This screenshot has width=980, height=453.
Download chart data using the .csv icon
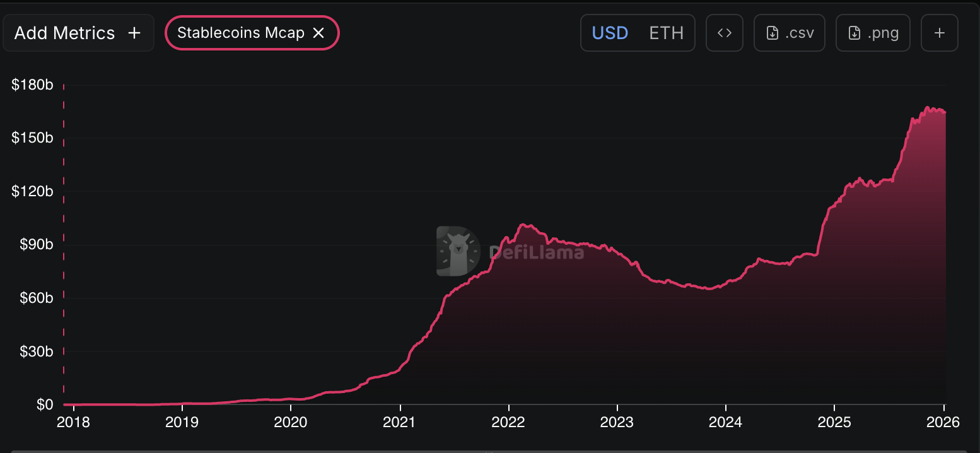pos(789,32)
